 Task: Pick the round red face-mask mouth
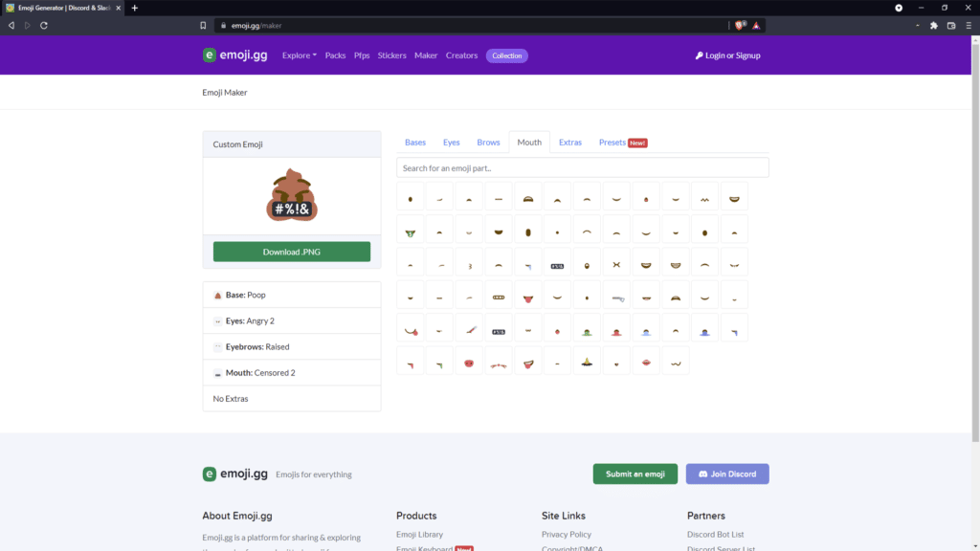pos(469,362)
